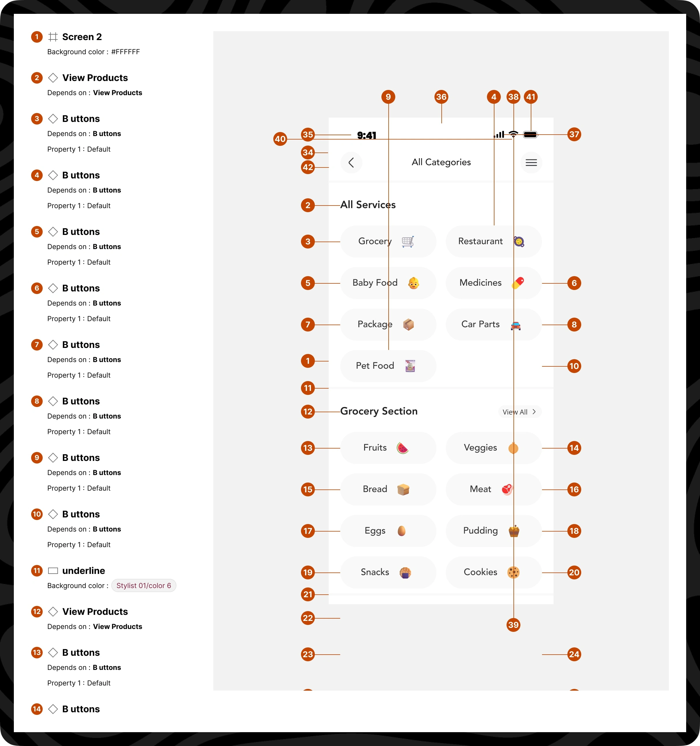Select the Package delivery icon

409,324
